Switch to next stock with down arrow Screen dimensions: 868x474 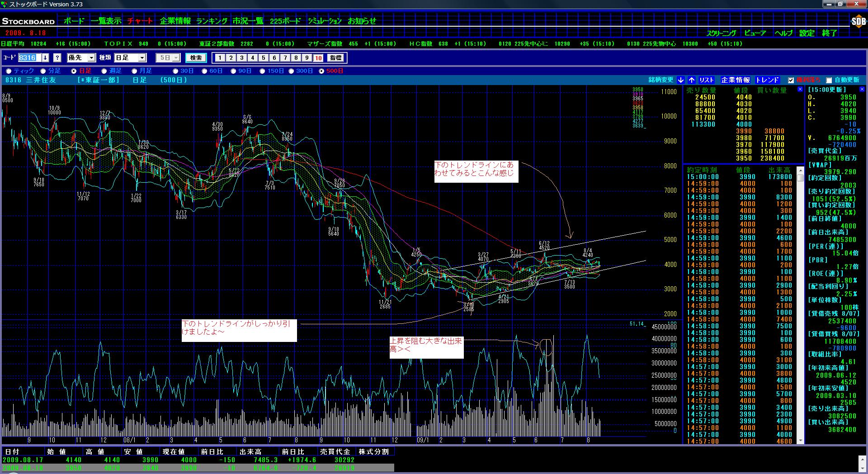coord(681,80)
